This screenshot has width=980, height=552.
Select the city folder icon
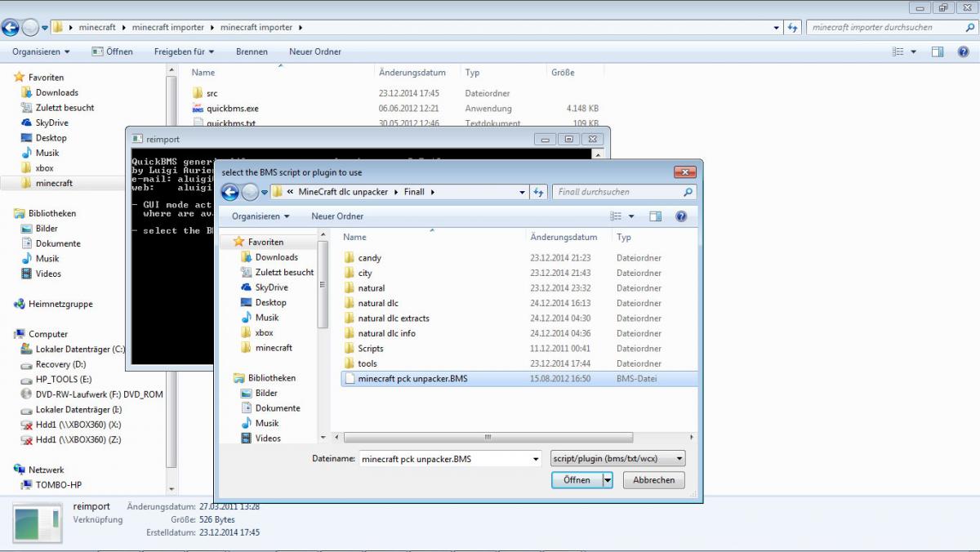coord(350,273)
